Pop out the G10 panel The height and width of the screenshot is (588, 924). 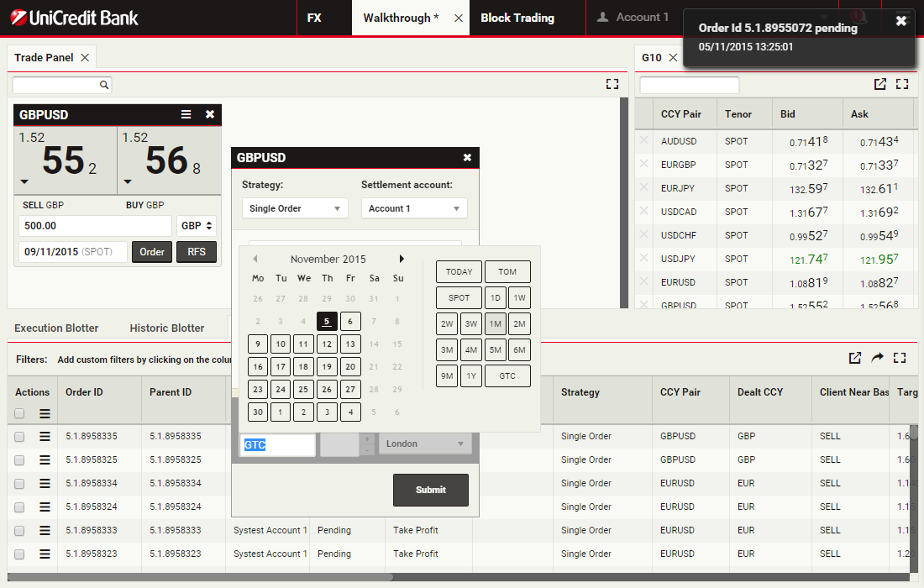click(x=879, y=84)
